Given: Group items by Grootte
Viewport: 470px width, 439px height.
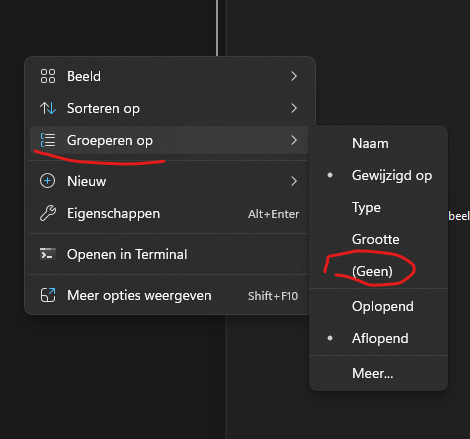Looking at the screenshot, I should (x=378, y=239).
